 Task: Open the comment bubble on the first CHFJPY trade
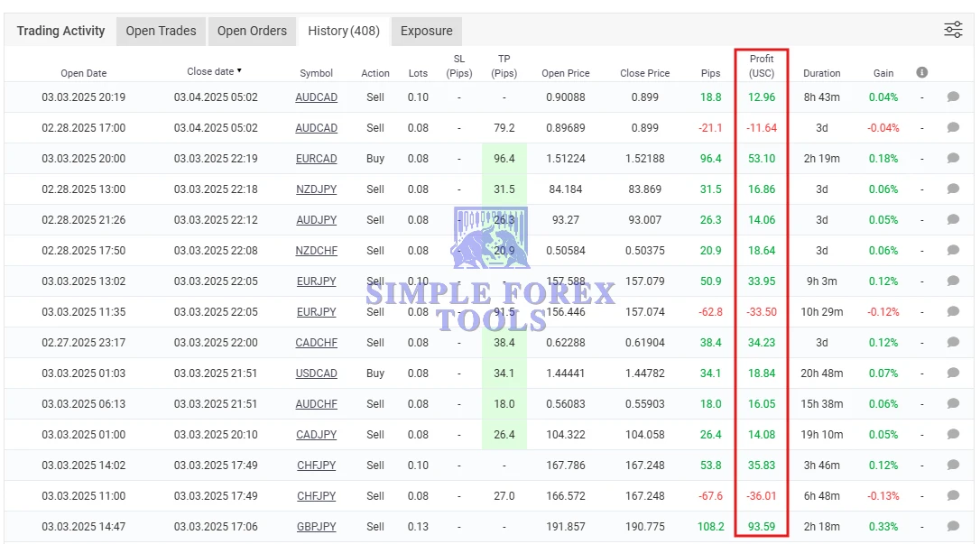(x=953, y=466)
